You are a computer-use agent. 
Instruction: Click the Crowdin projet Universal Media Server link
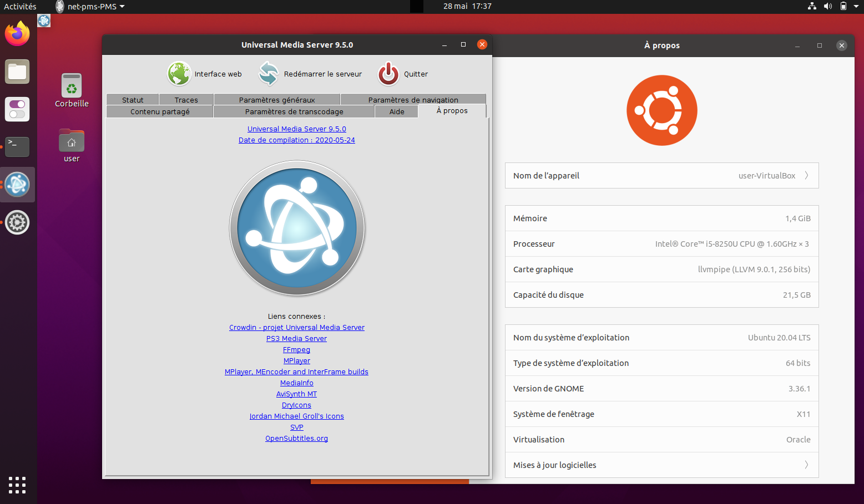[296, 328]
